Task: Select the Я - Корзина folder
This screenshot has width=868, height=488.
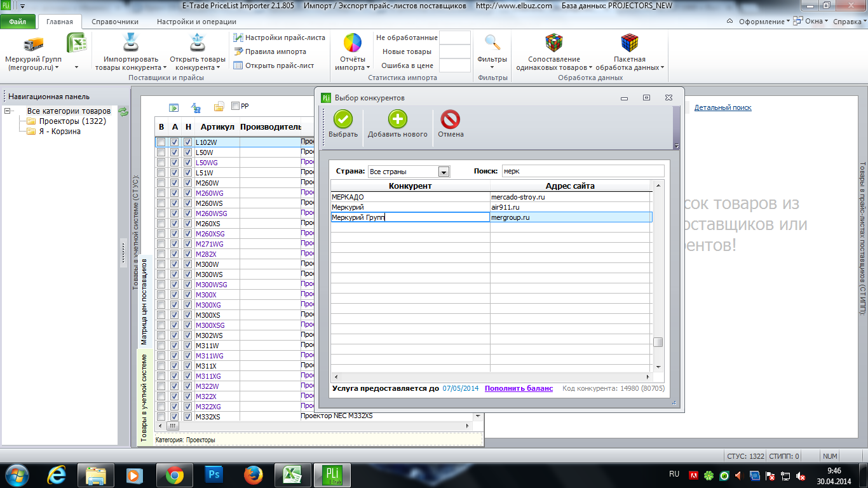Action: [60, 132]
